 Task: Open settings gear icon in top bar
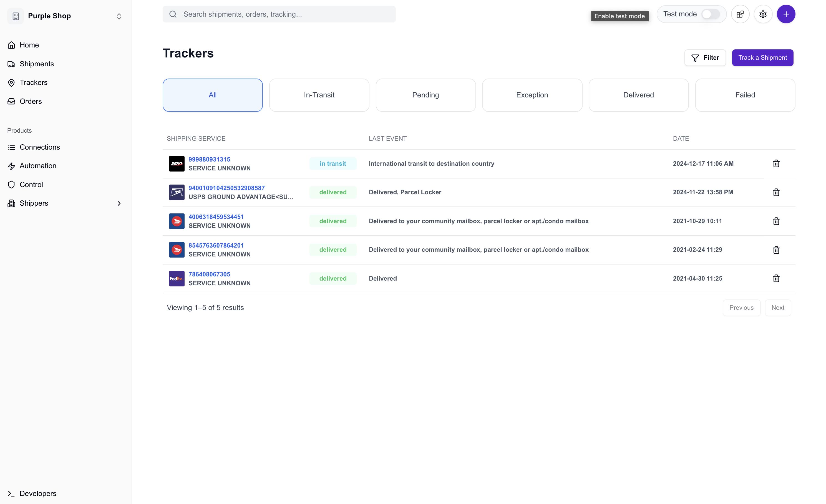[763, 14]
